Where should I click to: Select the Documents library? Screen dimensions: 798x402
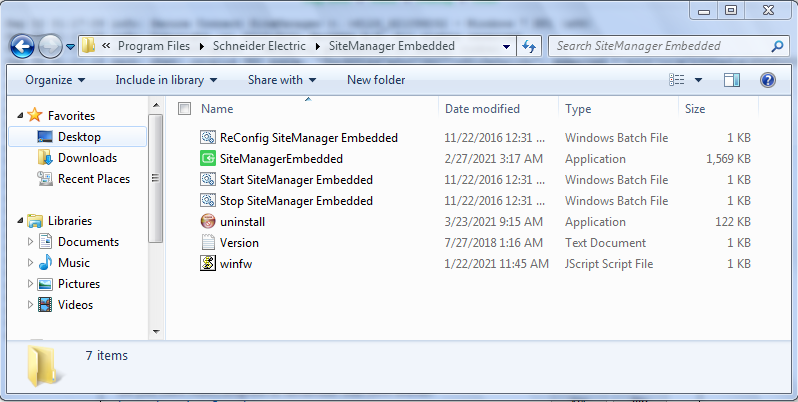(88, 242)
